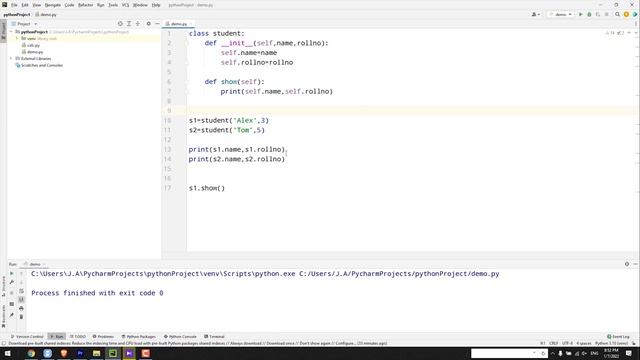
Task: Open Project panel options gear
Action: 149,24
